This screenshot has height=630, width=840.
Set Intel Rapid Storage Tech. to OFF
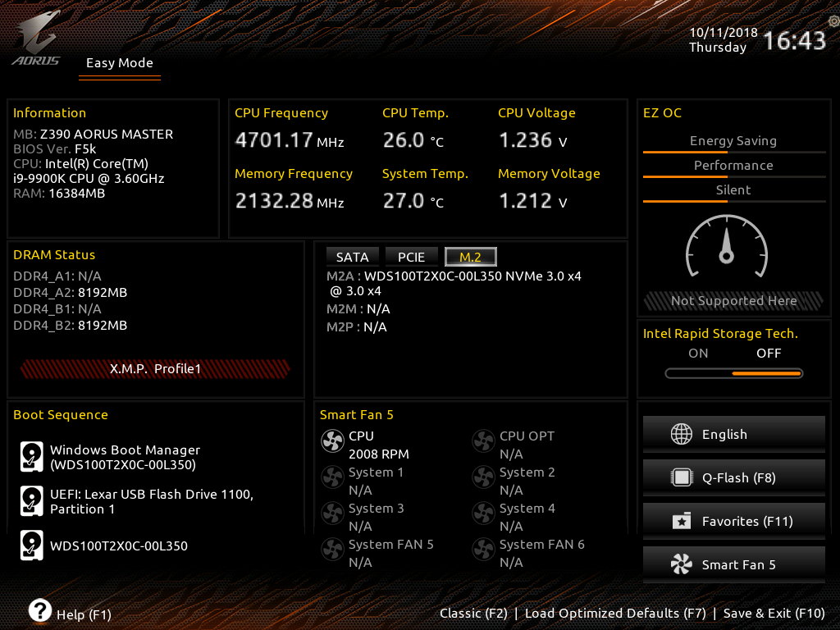(x=769, y=353)
